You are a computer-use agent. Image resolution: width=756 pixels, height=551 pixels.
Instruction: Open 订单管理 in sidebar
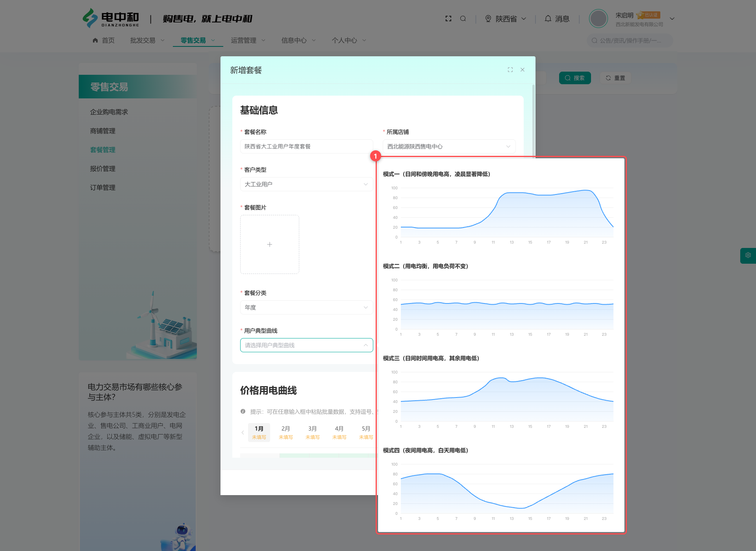[103, 187]
